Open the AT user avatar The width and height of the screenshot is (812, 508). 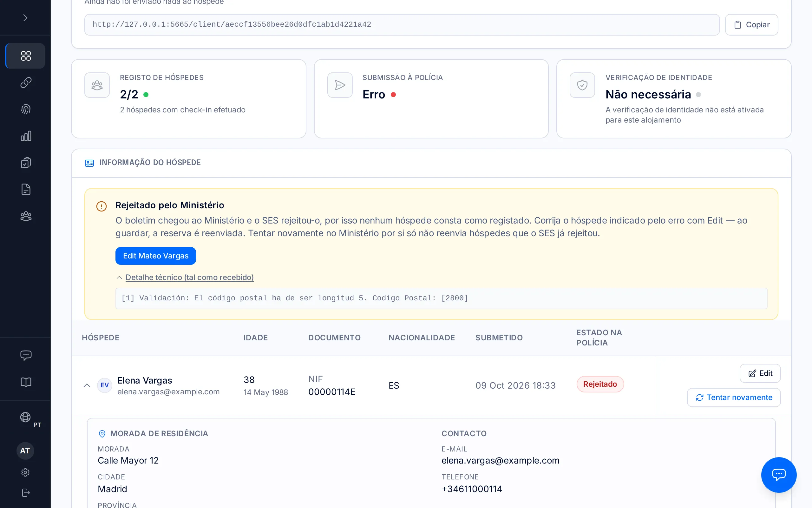(x=25, y=451)
